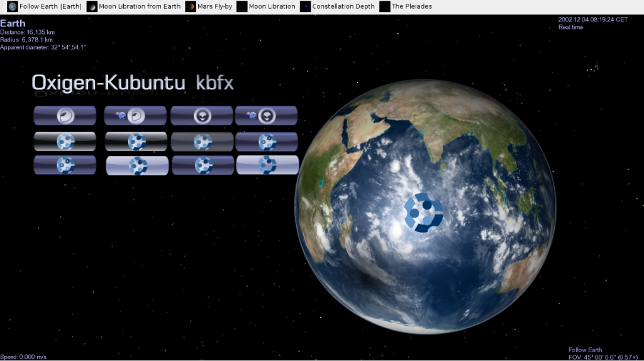Click the 'Follow Earth' status text at bottom
This screenshot has height=361, width=644.
(586, 350)
